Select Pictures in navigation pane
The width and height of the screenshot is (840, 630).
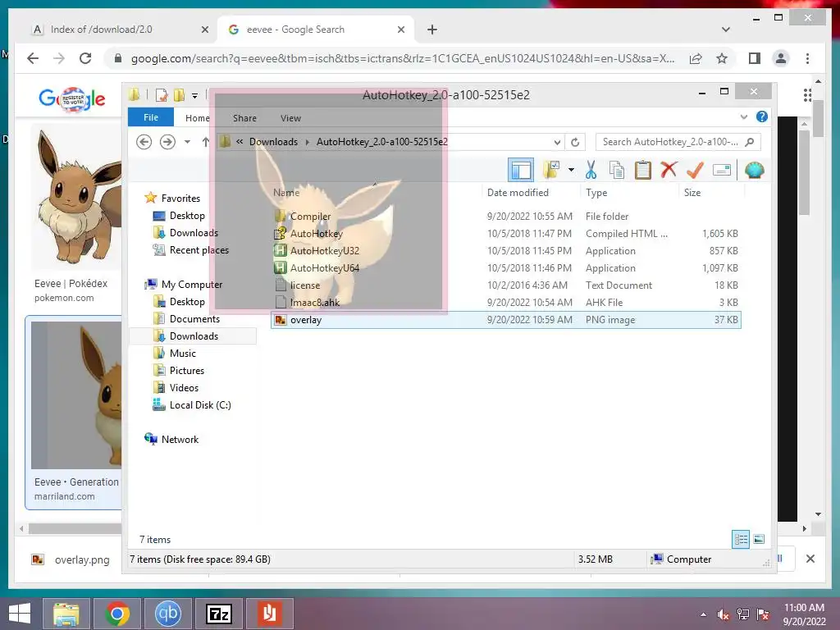pos(186,370)
